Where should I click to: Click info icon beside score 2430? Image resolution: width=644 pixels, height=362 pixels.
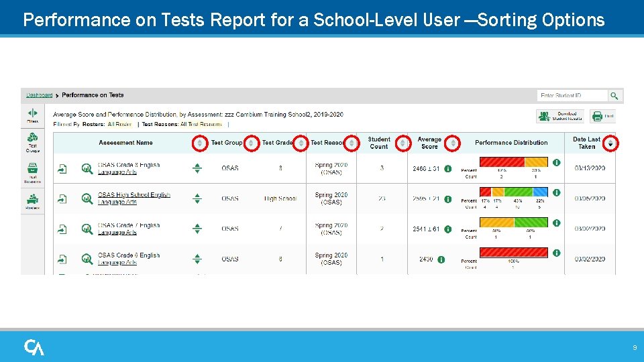(441, 259)
